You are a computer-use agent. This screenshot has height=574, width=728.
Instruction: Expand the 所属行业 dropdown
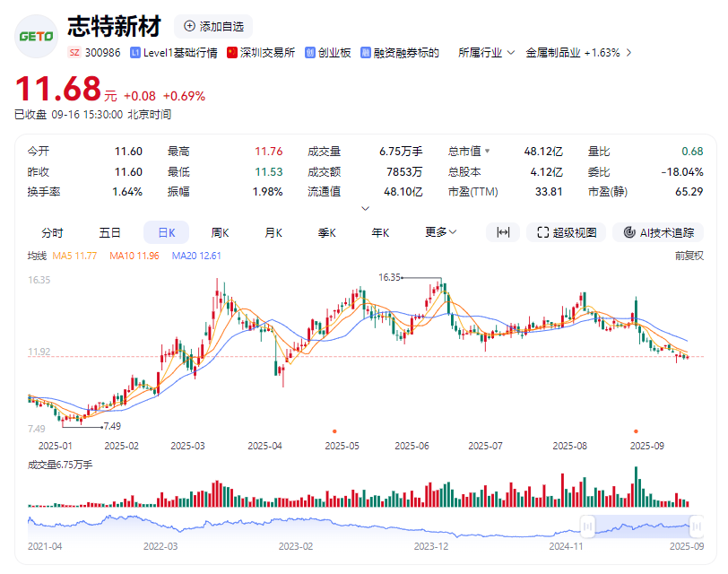pos(486,53)
